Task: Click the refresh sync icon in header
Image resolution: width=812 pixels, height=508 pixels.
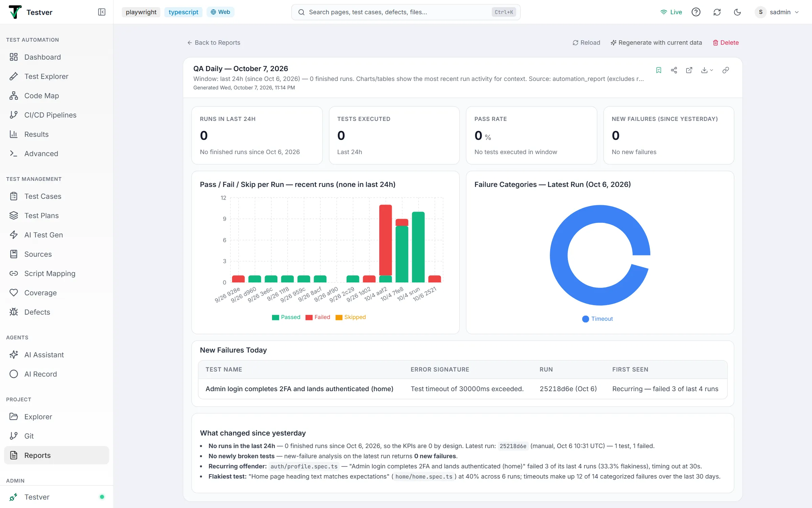Action: (717, 12)
